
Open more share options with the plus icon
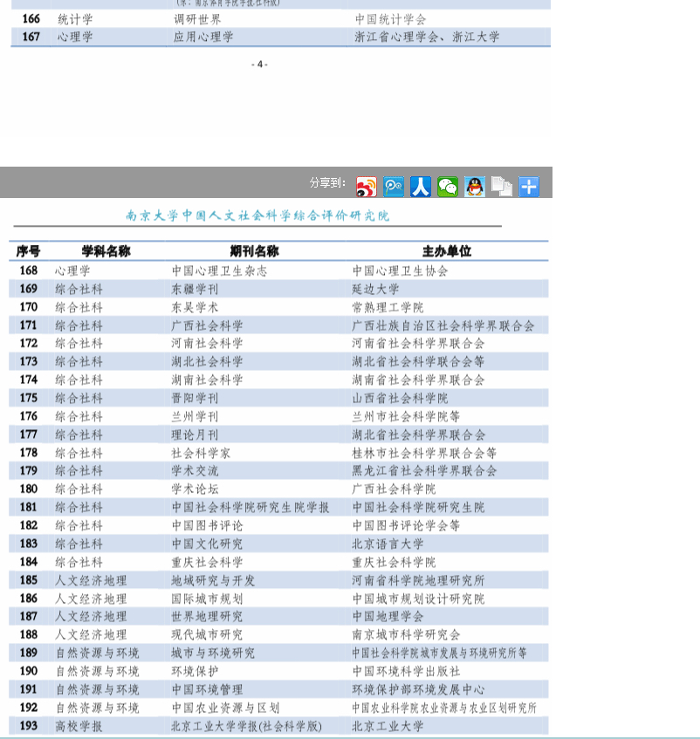click(x=529, y=187)
